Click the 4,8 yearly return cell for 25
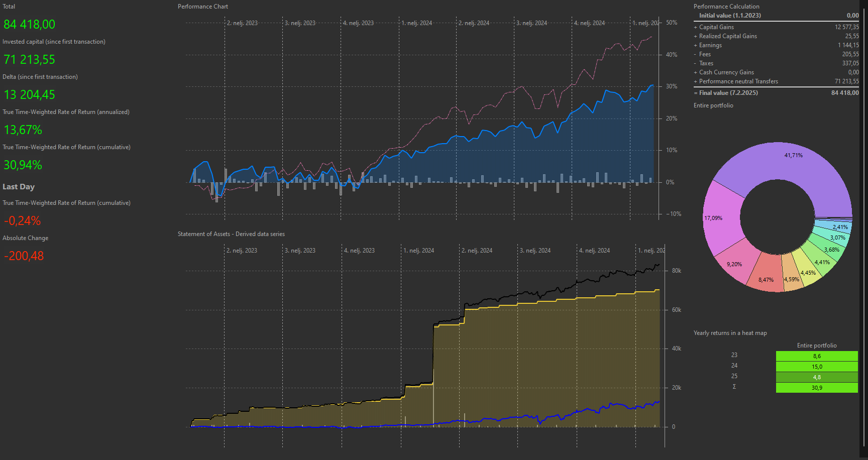868x460 pixels. [x=817, y=377]
